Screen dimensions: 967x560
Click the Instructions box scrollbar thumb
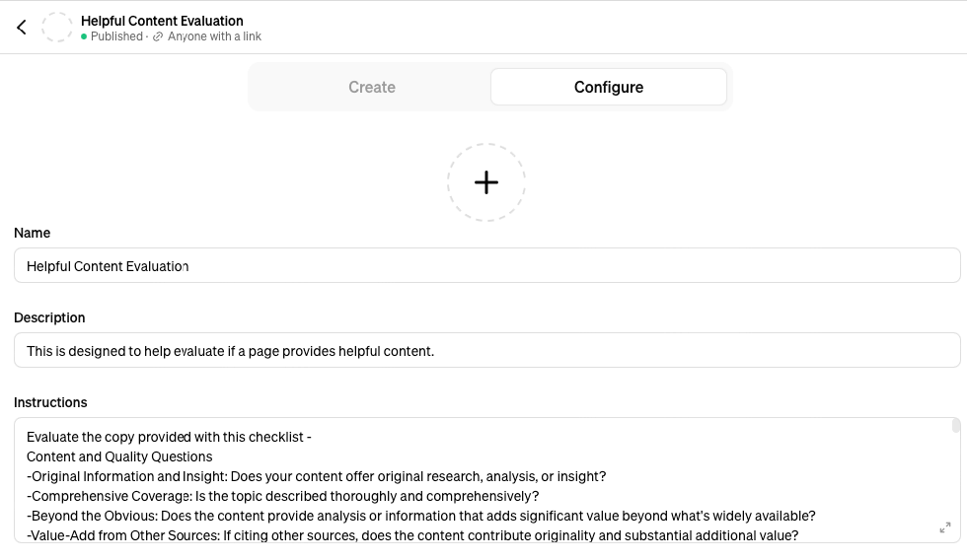pos(956,426)
